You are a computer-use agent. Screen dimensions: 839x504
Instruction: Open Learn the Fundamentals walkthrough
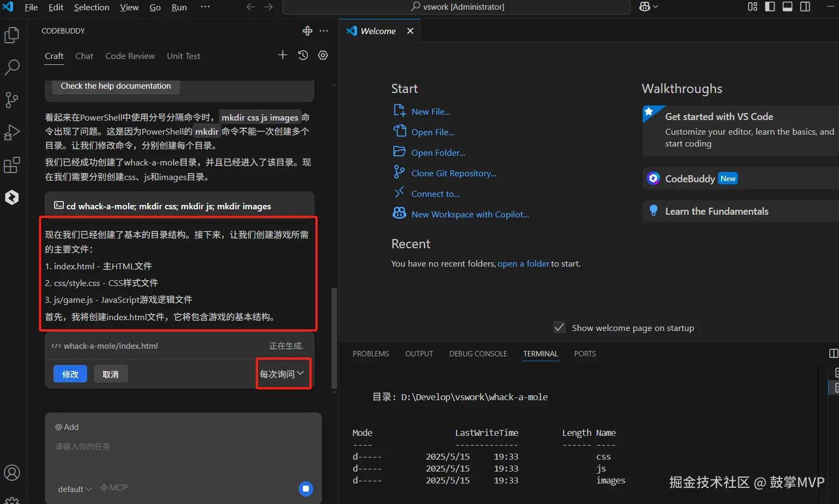tap(741, 211)
